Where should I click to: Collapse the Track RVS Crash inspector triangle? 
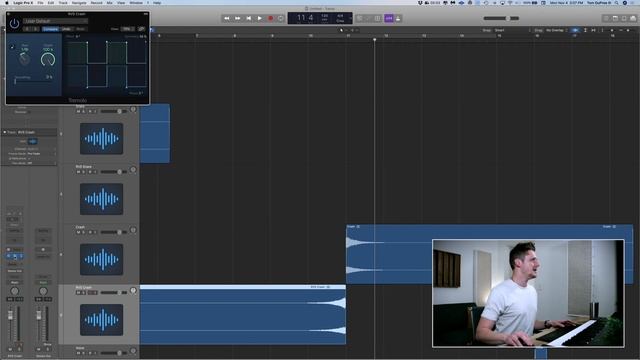[4, 132]
